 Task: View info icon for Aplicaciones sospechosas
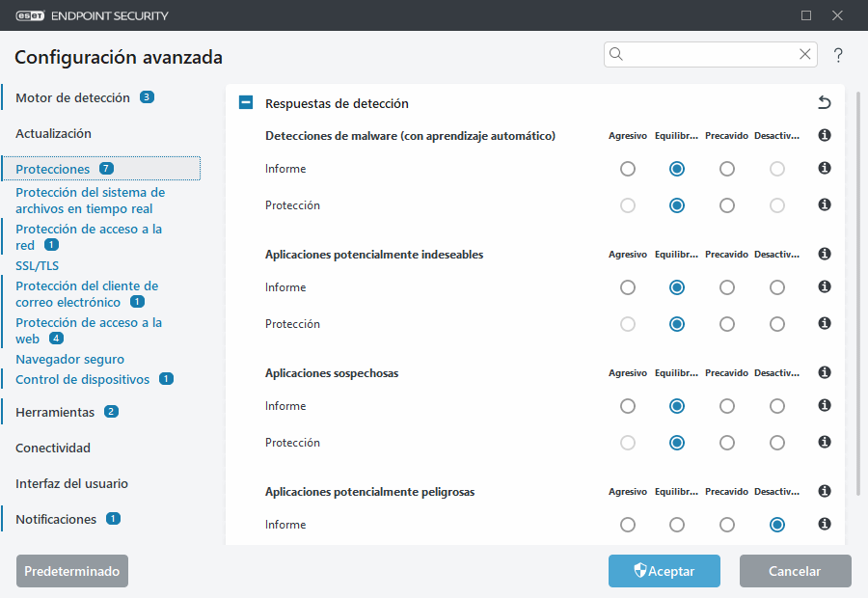[x=824, y=372]
